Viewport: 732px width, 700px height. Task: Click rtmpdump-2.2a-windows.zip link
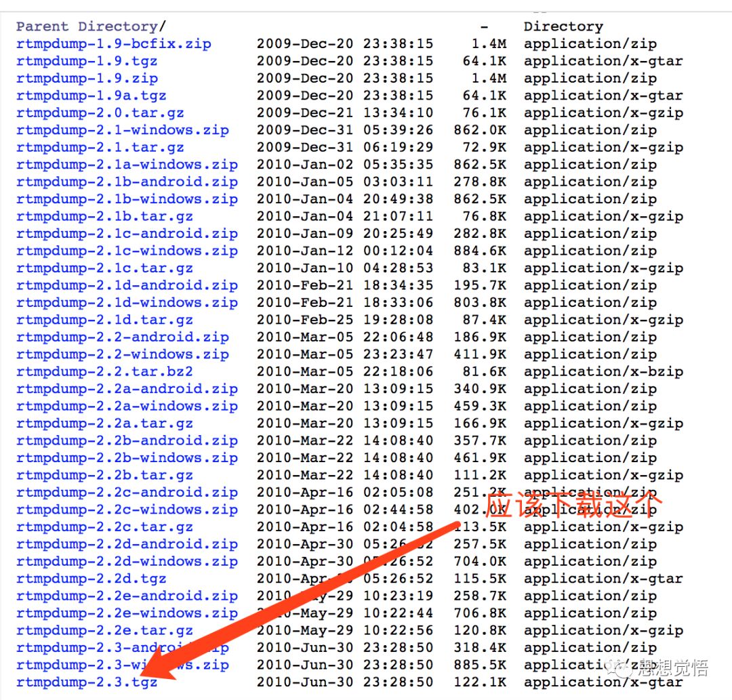click(127, 406)
